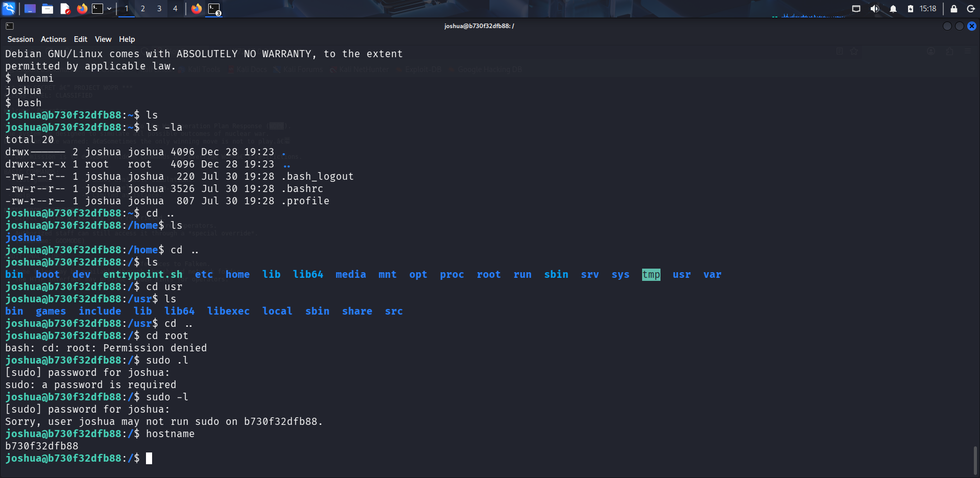Open the Session menu
This screenshot has height=478, width=980.
click(x=20, y=39)
